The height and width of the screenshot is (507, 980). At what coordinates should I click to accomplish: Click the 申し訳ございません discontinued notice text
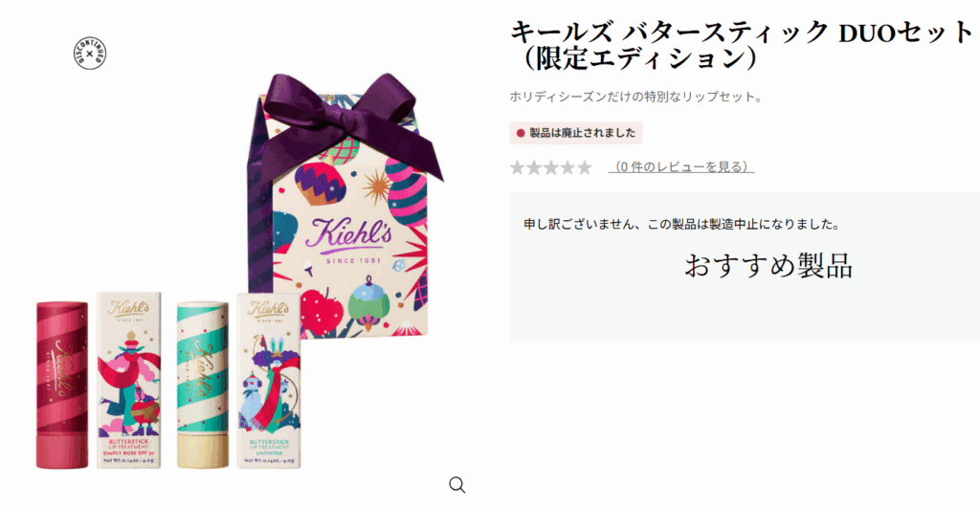[x=681, y=224]
